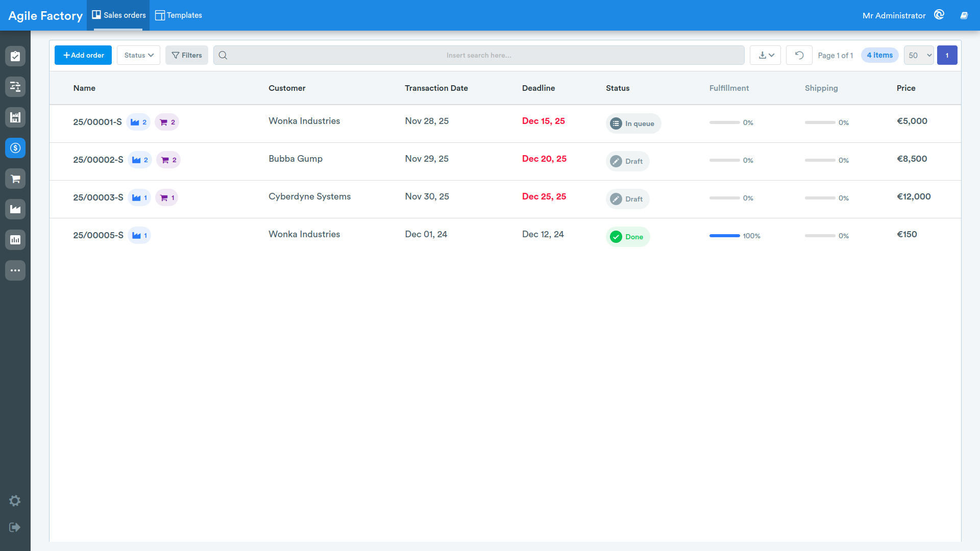Screen dimensions: 980x551
Task: Click the production badge on order 25/00003-S
Action: click(139, 197)
